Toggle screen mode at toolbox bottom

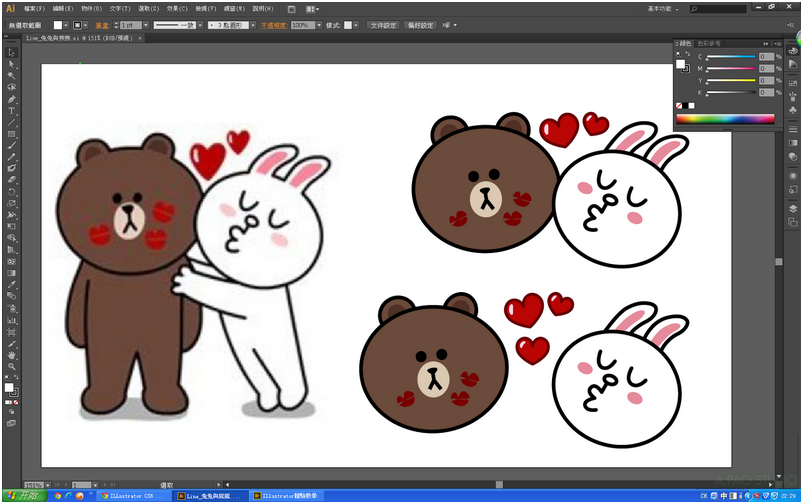pyautogui.click(x=11, y=424)
